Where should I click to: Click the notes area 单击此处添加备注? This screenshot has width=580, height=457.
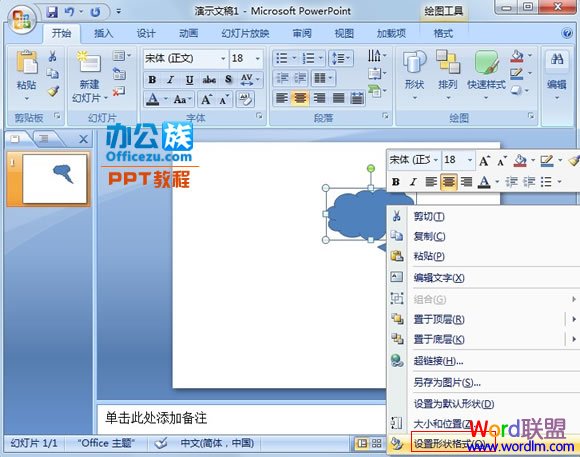(x=156, y=418)
